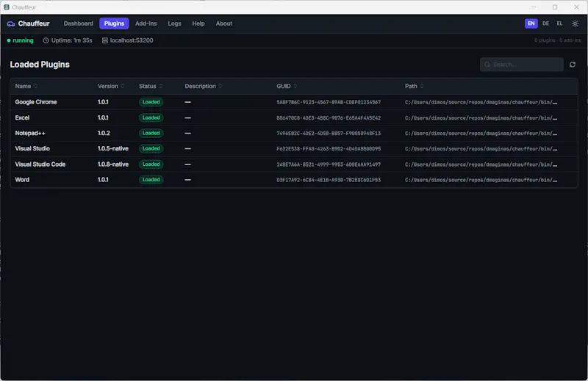Focus the plugin Search input field
This screenshot has height=381, width=588.
522,65
